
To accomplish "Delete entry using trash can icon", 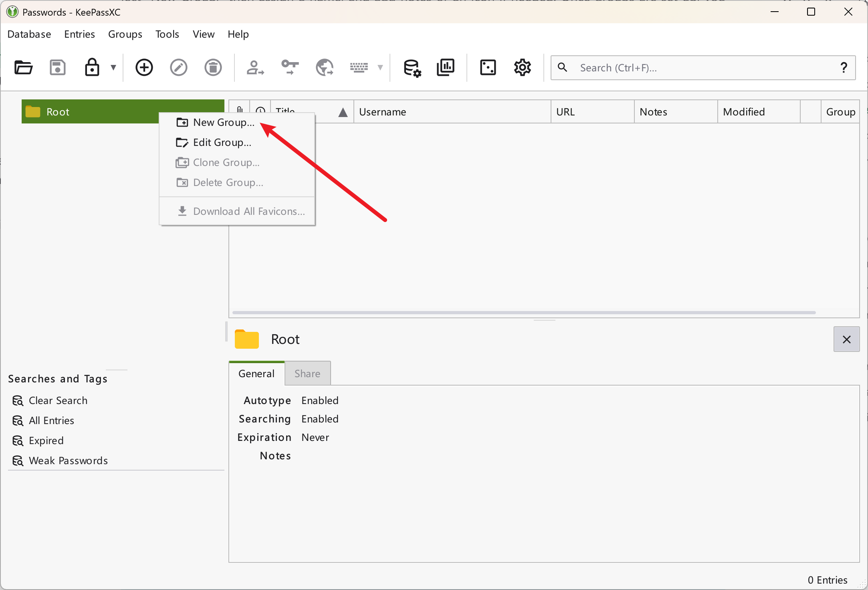I will point(213,67).
